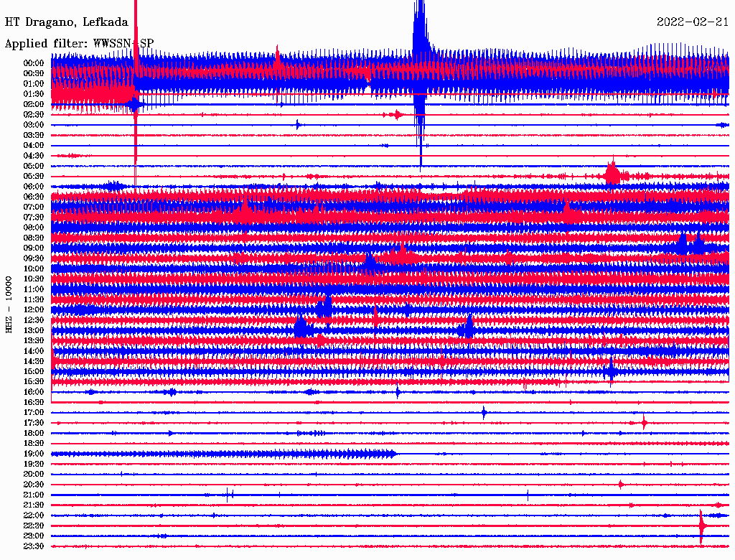Viewport: 735px width, 560px height.
Task: Pick the 09:30 time label
Action: pos(34,258)
